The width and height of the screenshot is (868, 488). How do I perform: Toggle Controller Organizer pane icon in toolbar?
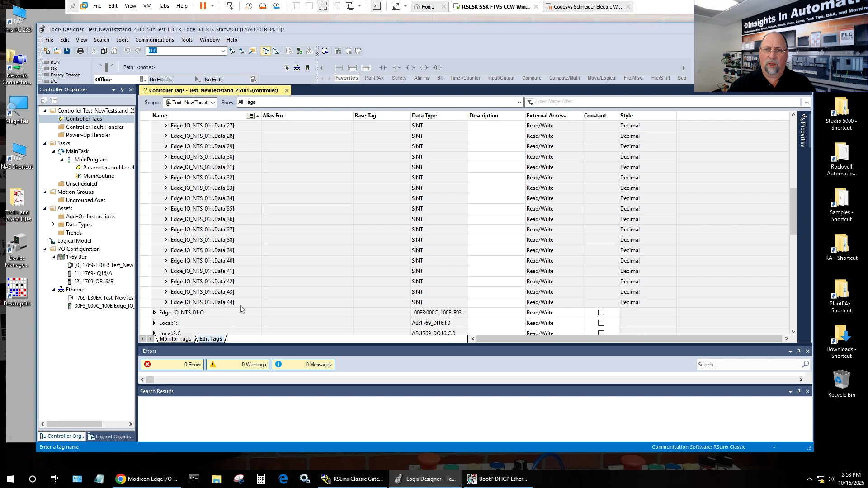[x=266, y=51]
